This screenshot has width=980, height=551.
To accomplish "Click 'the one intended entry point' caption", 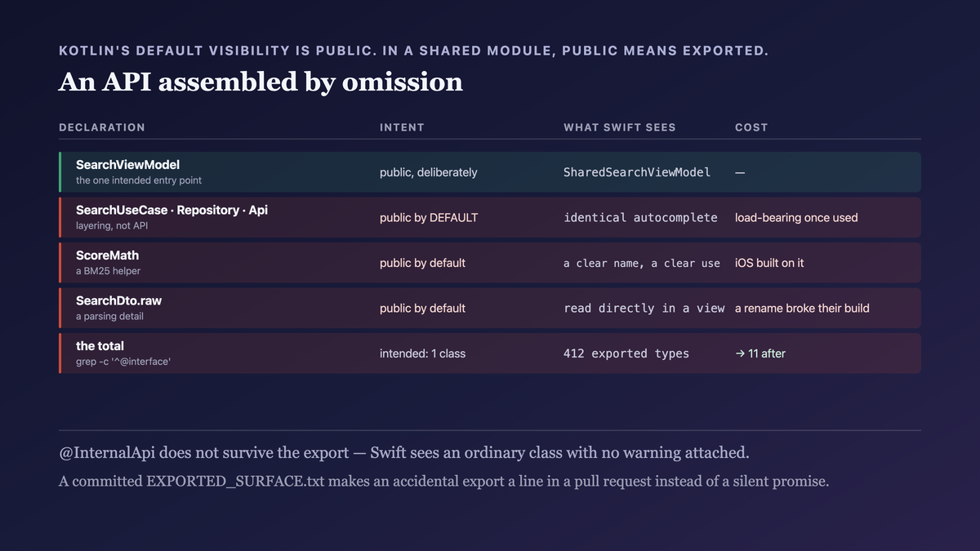I will click(139, 180).
